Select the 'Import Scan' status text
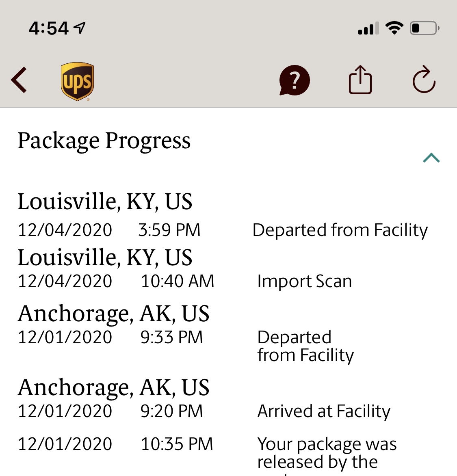Screen dimensions: 457x476 305,281
